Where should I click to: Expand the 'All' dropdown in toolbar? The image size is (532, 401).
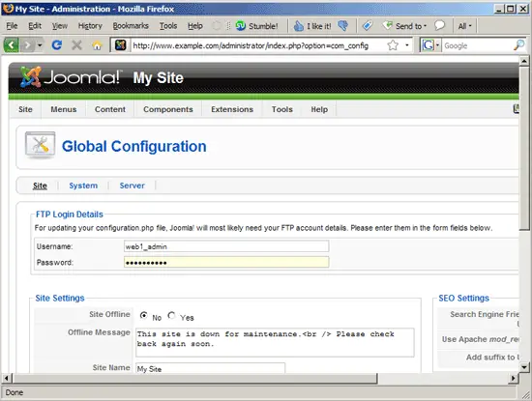tap(465, 26)
